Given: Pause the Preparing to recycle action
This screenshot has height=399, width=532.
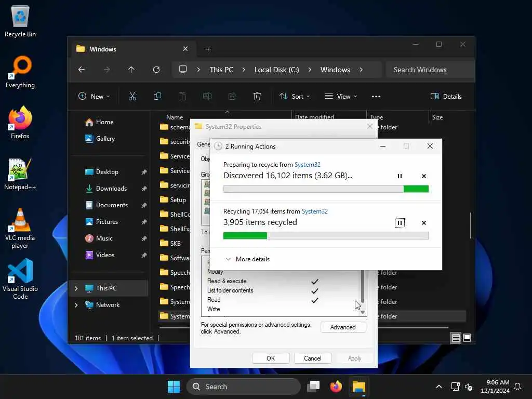Looking at the screenshot, I should [400, 176].
